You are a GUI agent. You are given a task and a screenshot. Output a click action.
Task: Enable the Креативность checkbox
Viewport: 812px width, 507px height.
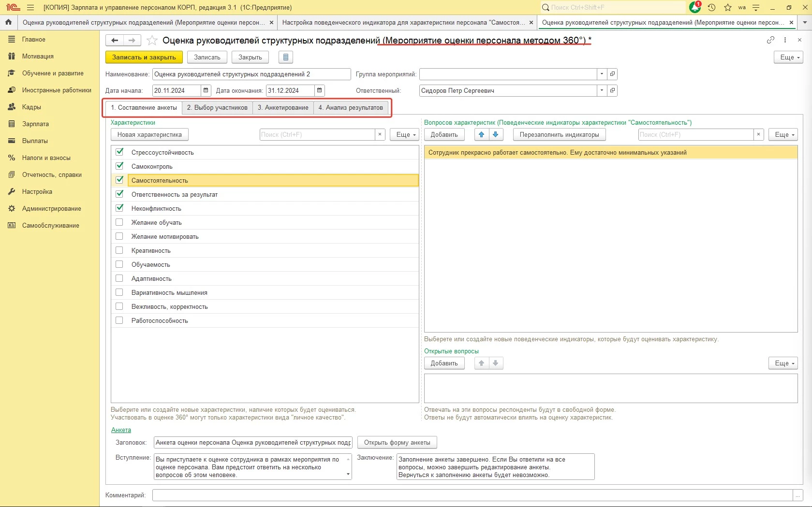[x=119, y=250]
